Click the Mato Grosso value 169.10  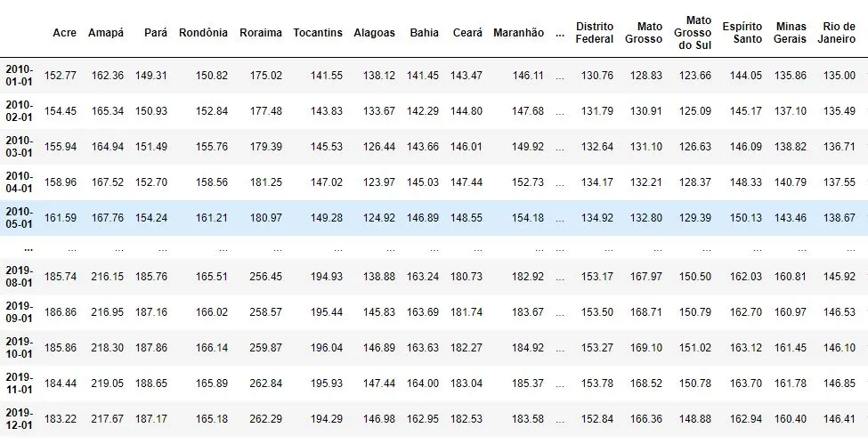pos(646,348)
